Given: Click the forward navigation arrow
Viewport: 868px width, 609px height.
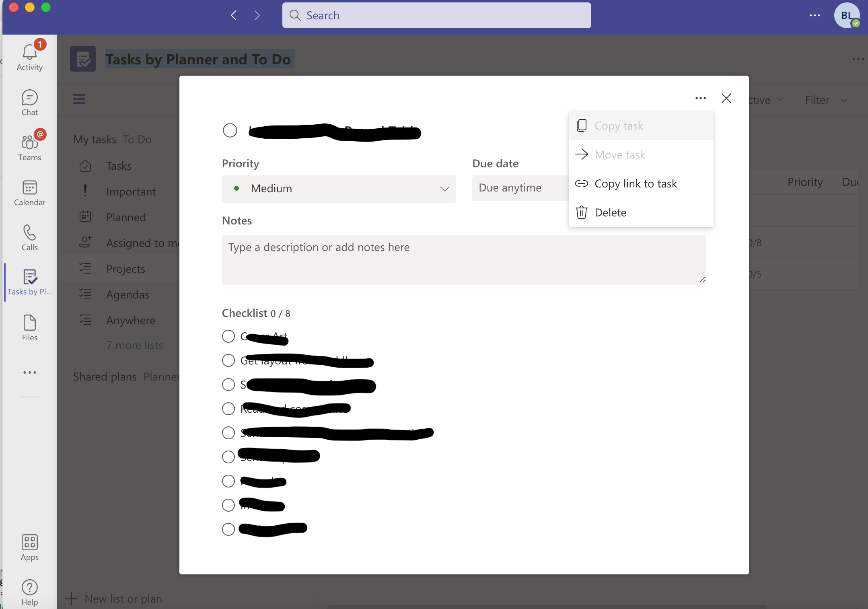Looking at the screenshot, I should coord(257,15).
